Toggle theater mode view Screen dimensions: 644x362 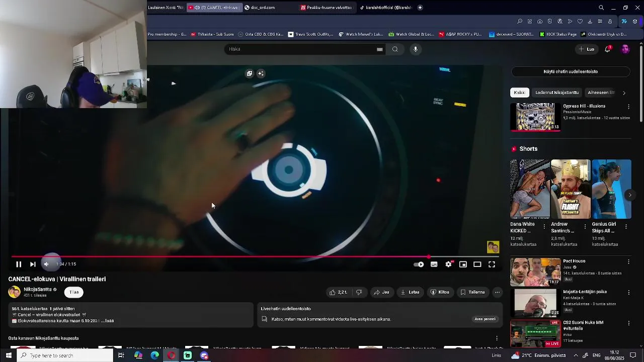click(x=477, y=264)
